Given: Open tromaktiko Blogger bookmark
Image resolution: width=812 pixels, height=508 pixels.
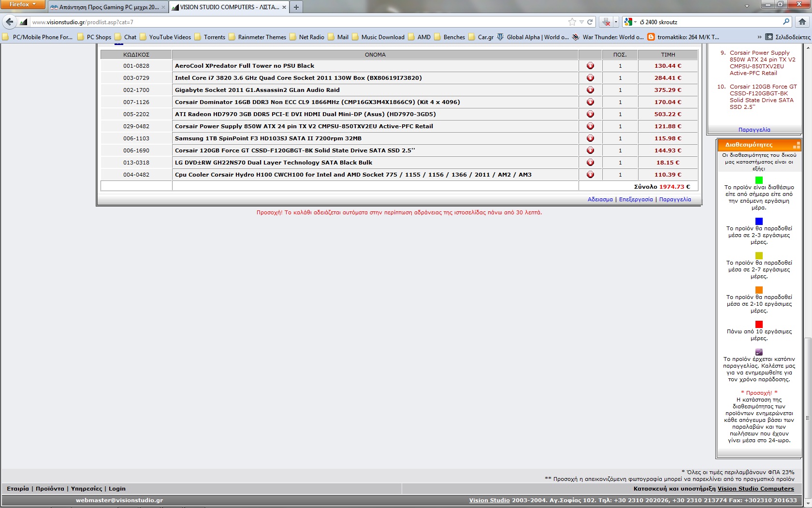Looking at the screenshot, I should pos(683,37).
